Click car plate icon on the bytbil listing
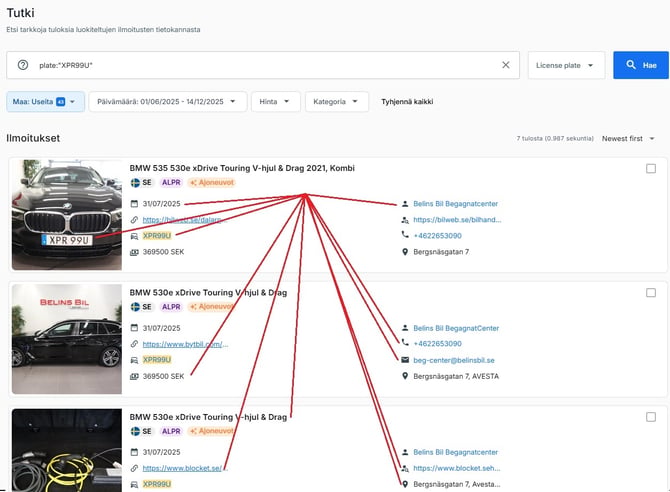Image resolution: width=670 pixels, height=492 pixels. (x=134, y=360)
